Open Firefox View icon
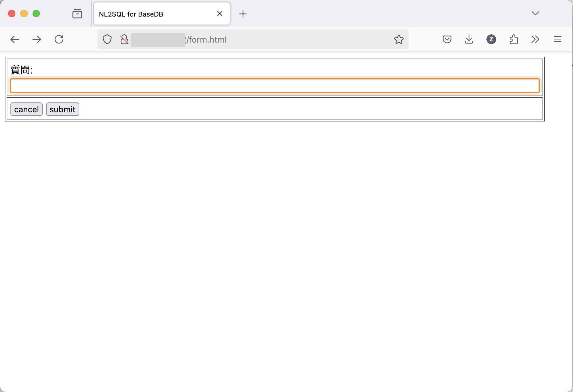The height and width of the screenshot is (392, 573). coord(77,14)
